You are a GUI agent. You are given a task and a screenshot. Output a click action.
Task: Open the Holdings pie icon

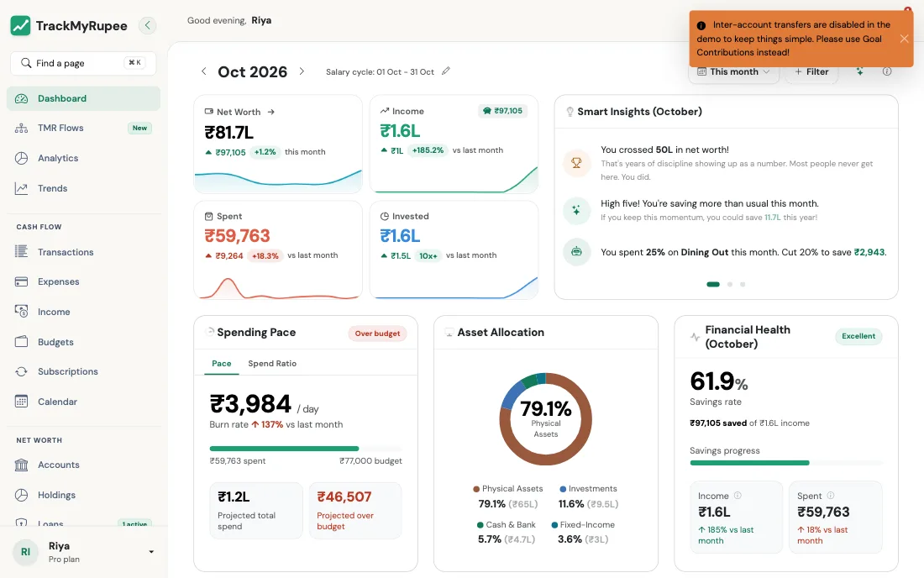point(21,495)
